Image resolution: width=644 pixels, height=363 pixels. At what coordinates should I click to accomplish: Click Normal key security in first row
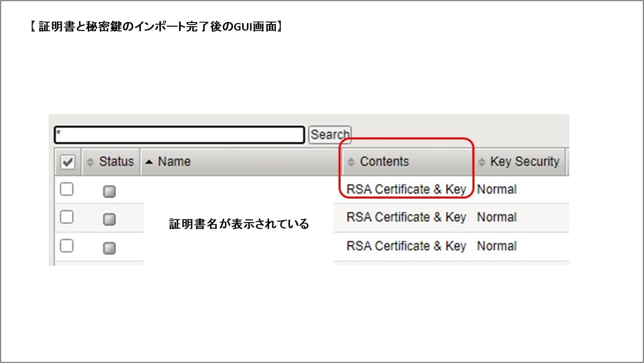(497, 190)
